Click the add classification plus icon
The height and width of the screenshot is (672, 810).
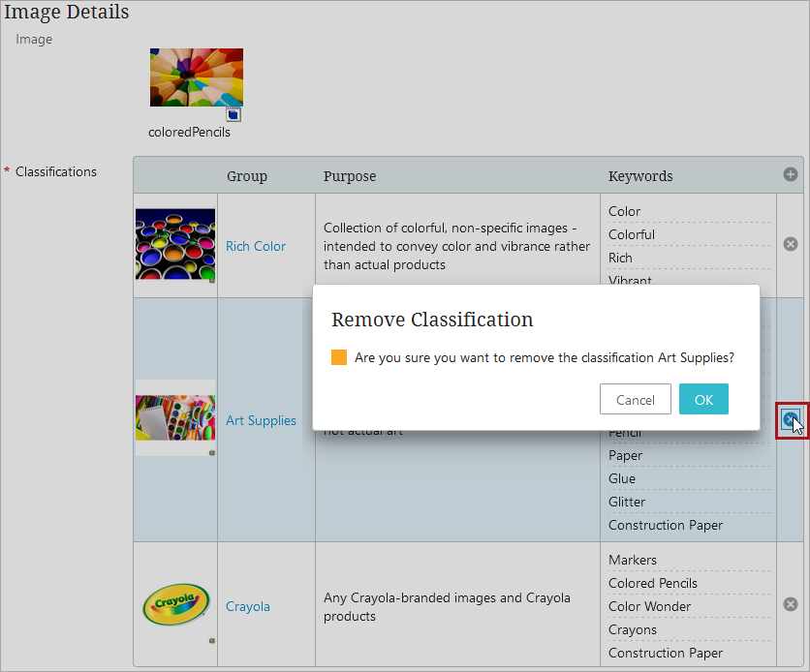click(x=791, y=175)
